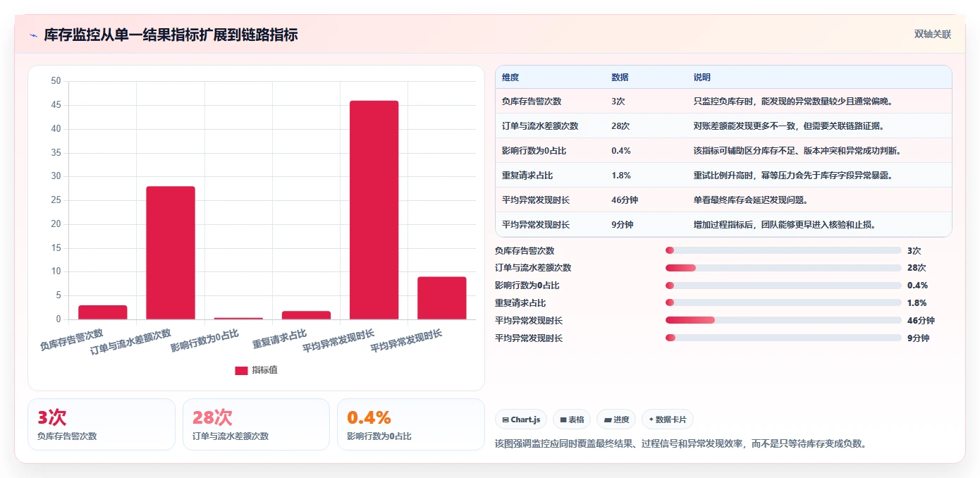Click the 进度 chip
Viewport: 980px width, 478px height.
point(616,419)
